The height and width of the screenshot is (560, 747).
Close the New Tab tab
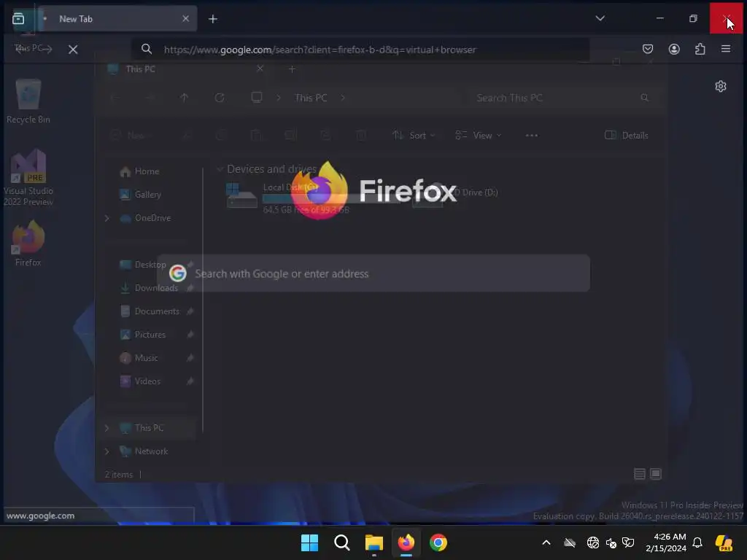click(x=186, y=18)
